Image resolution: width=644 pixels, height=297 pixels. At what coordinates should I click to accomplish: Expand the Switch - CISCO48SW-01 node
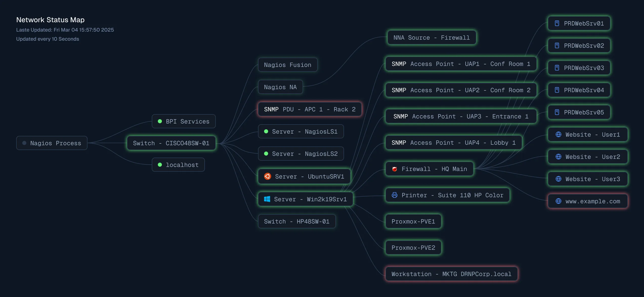pyautogui.click(x=171, y=143)
